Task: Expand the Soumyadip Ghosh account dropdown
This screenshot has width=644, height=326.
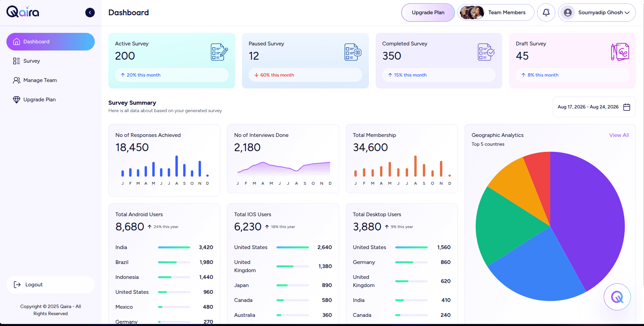Action: 597,13
